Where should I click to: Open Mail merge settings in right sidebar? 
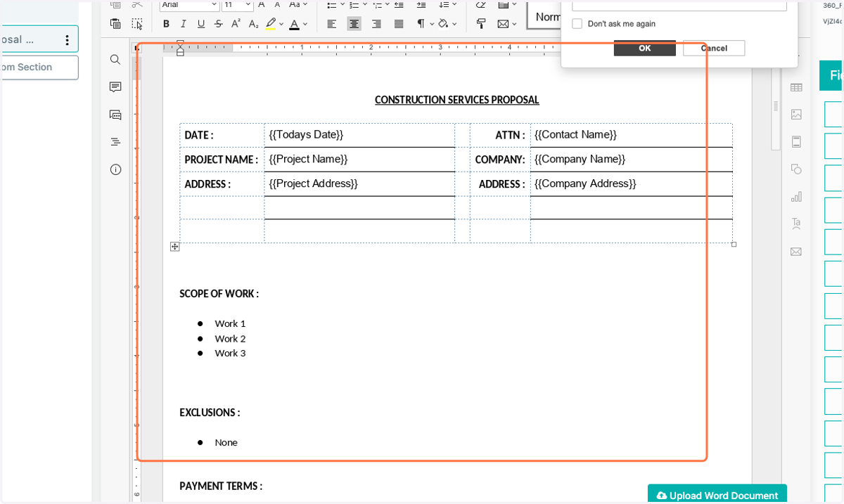pos(796,252)
